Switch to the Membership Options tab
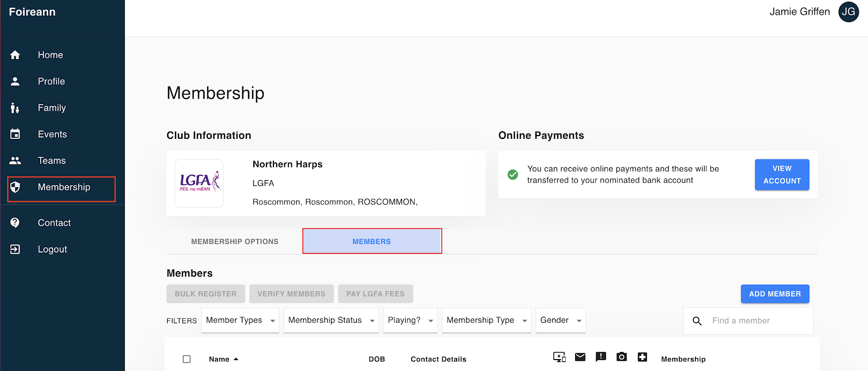The width and height of the screenshot is (868, 371). 235,241
